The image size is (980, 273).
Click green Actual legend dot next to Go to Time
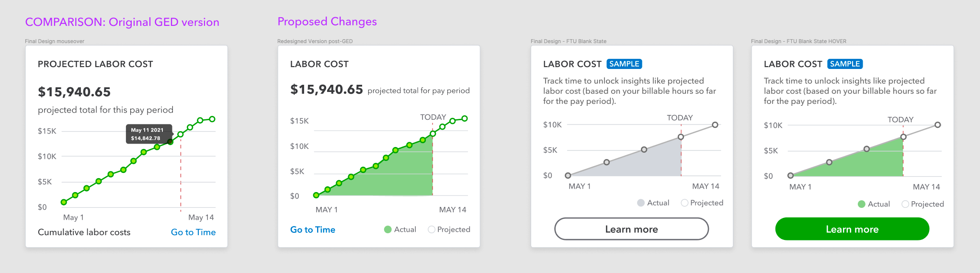pyautogui.click(x=388, y=230)
